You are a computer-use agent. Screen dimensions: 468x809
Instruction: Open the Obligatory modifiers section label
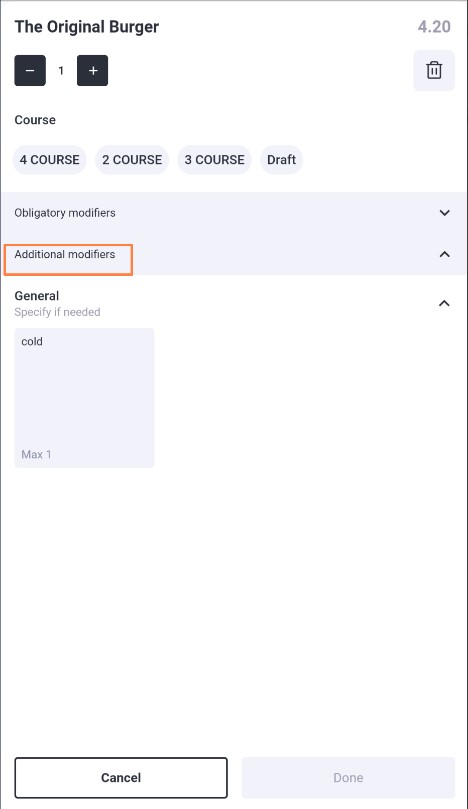coord(65,213)
